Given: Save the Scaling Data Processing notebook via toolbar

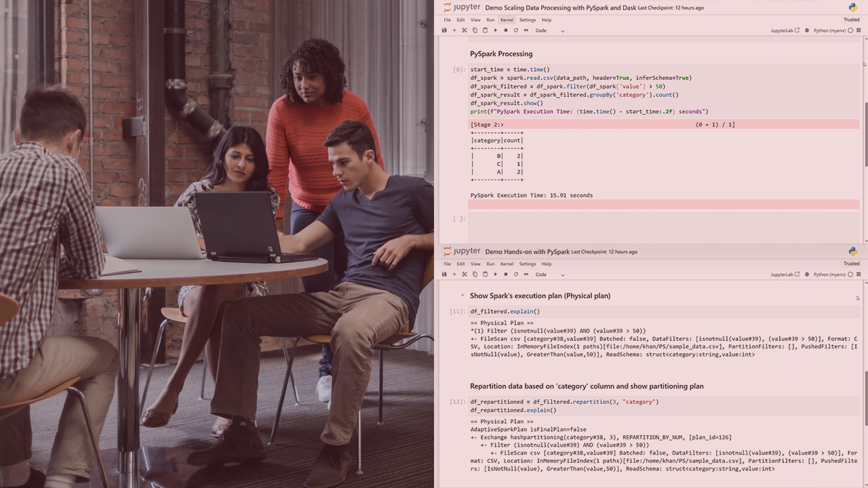Looking at the screenshot, I should point(444,30).
